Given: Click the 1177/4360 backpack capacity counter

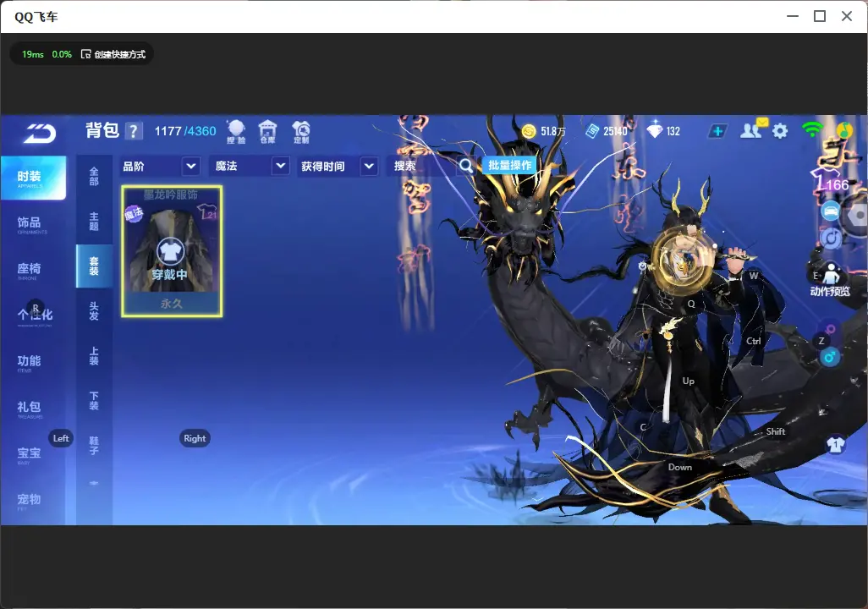Looking at the screenshot, I should click(185, 131).
